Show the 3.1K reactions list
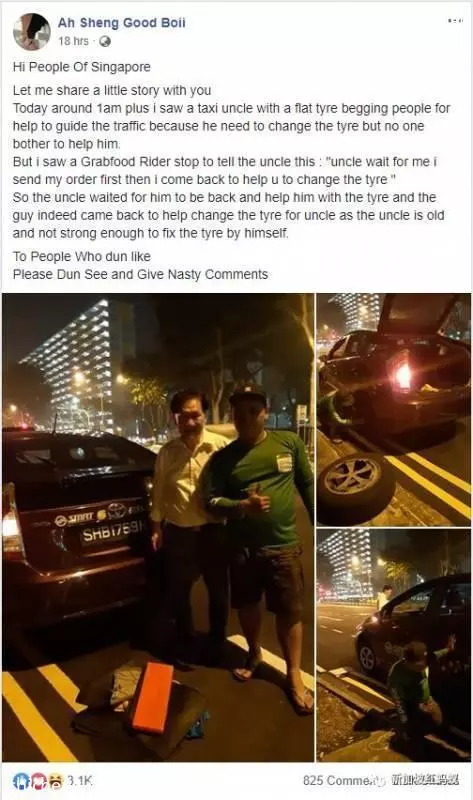This screenshot has width=473, height=800. click(x=80, y=781)
